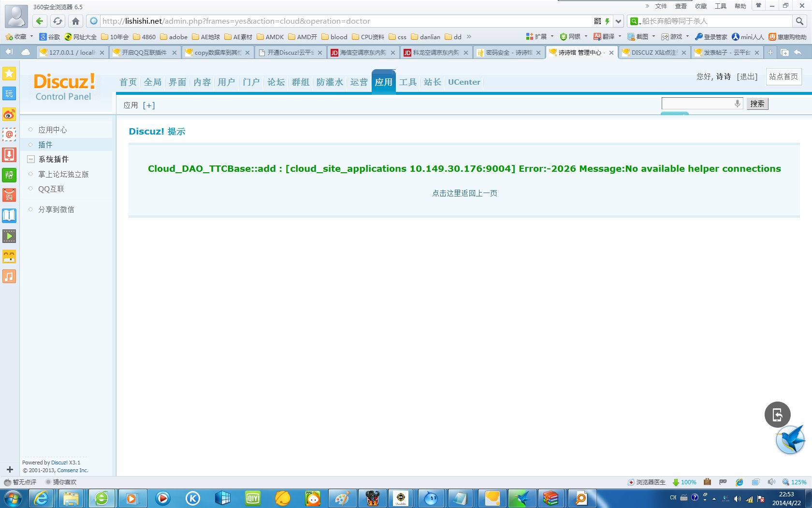Click the Comsenz Inc. footer link
Screen dimensions: 812x508
(x=72, y=470)
